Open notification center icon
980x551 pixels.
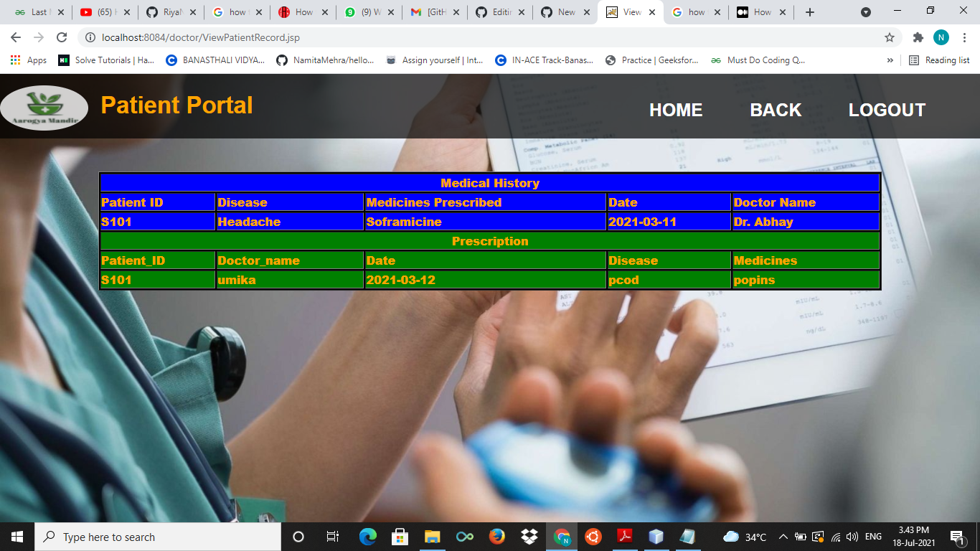(x=956, y=537)
